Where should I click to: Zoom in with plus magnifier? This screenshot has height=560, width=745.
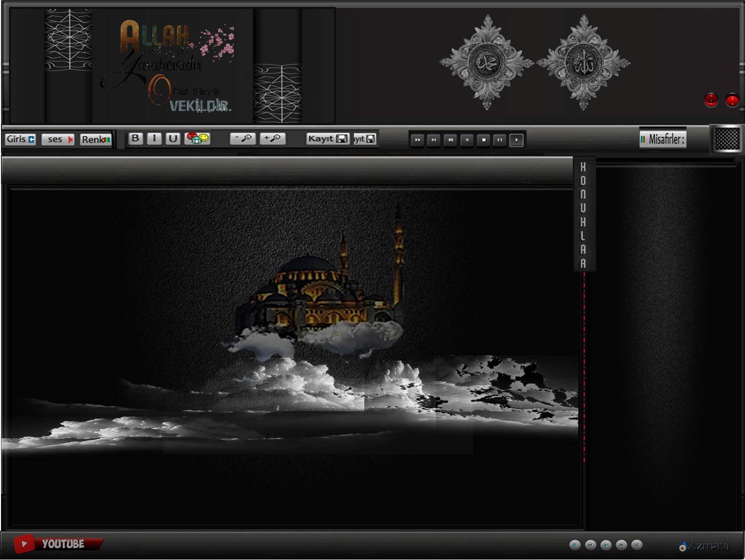pyautogui.click(x=272, y=138)
